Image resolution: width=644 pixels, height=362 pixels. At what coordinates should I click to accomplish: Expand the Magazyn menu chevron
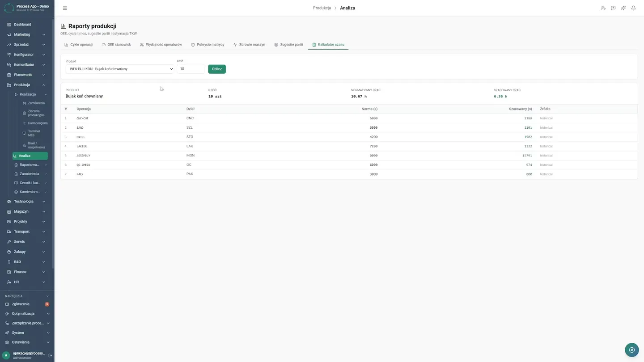pyautogui.click(x=44, y=211)
